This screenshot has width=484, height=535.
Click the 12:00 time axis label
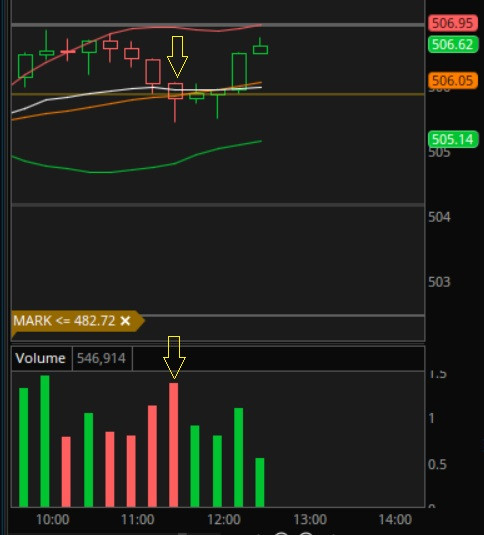pos(224,519)
